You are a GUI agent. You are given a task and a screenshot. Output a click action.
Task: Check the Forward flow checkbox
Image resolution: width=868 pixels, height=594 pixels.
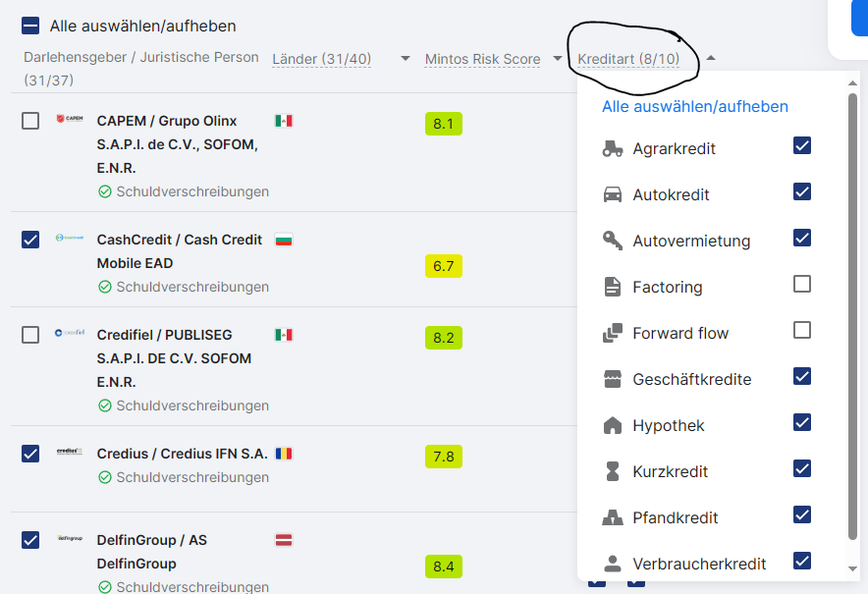click(802, 330)
